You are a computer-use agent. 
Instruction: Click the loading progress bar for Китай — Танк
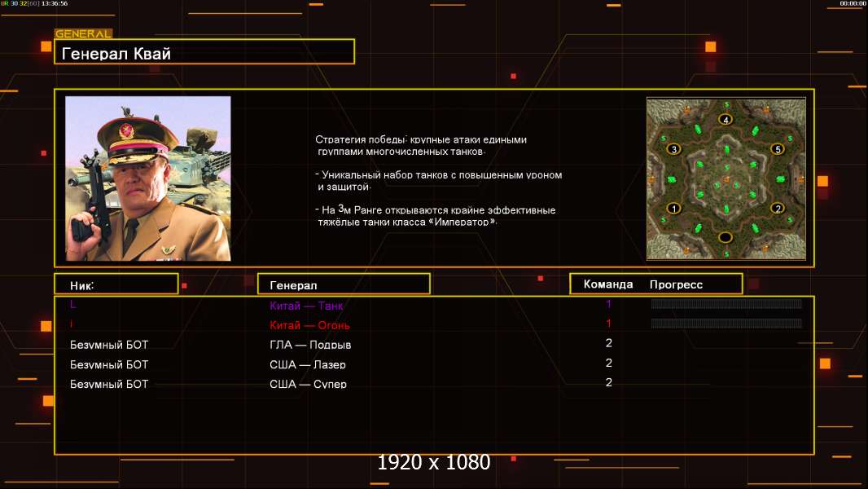coord(726,303)
